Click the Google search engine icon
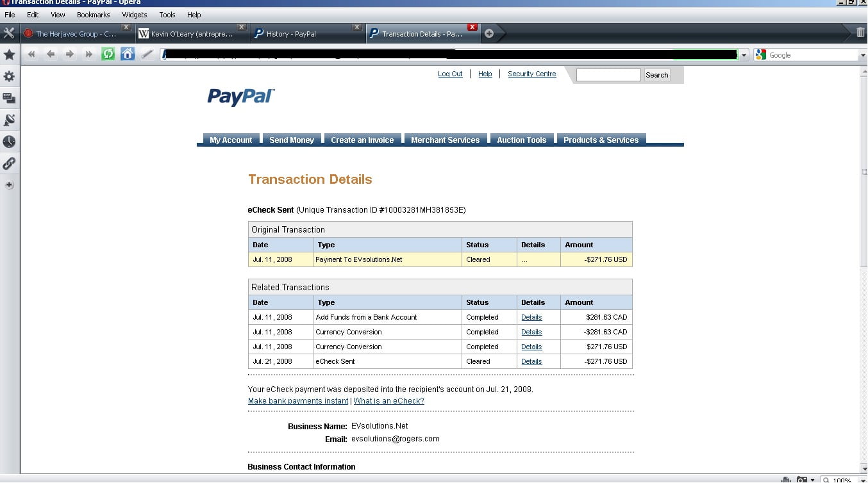The width and height of the screenshot is (868, 483). pos(761,55)
